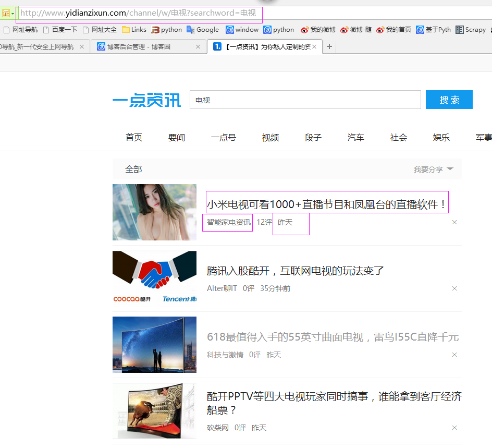Dismiss the 小米电视 article with its X

tap(454, 222)
